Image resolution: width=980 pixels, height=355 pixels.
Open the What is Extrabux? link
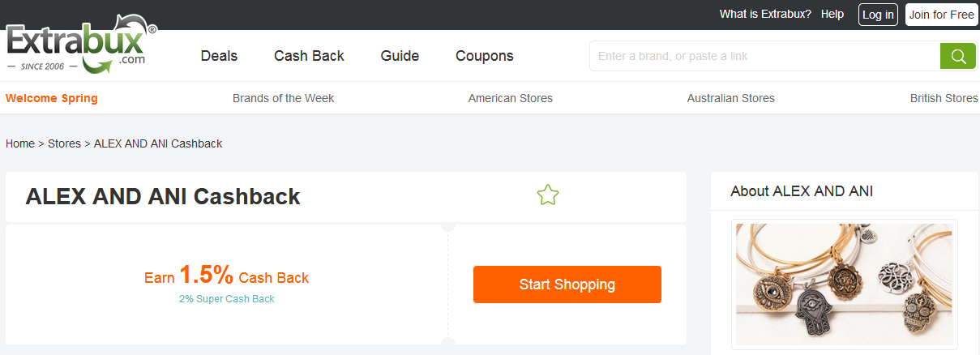pos(765,15)
